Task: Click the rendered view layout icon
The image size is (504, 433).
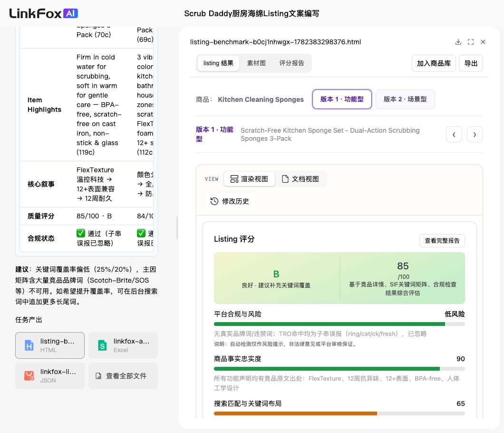Action: 234,179
